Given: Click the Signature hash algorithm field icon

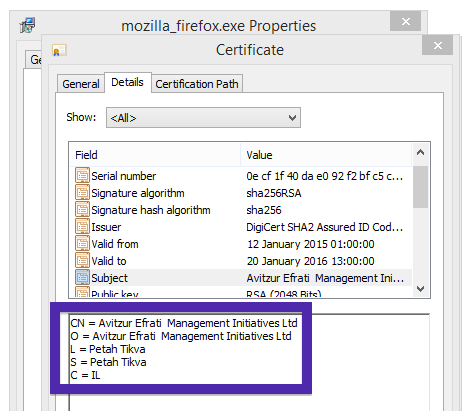Looking at the screenshot, I should pos(82,210).
